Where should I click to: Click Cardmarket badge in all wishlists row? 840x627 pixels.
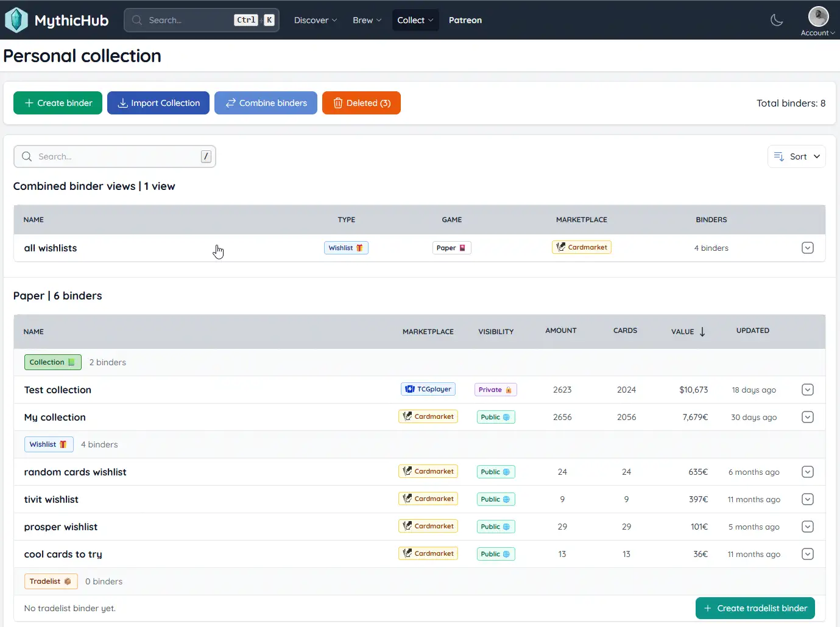tap(582, 247)
